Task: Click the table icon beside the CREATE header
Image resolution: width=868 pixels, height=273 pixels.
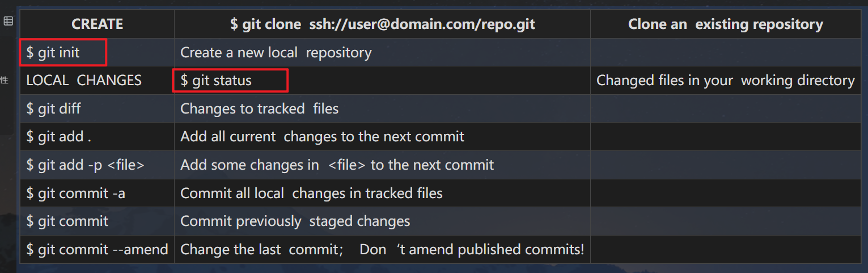Action: (x=8, y=22)
